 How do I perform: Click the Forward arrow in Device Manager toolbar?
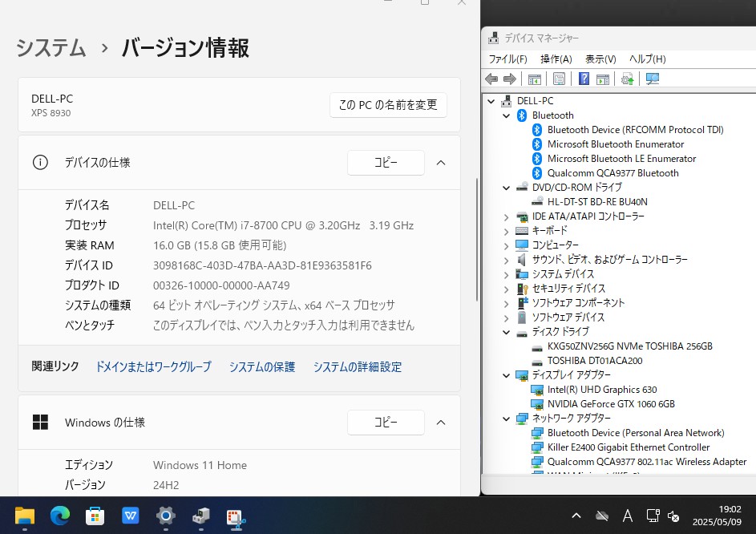coord(510,79)
